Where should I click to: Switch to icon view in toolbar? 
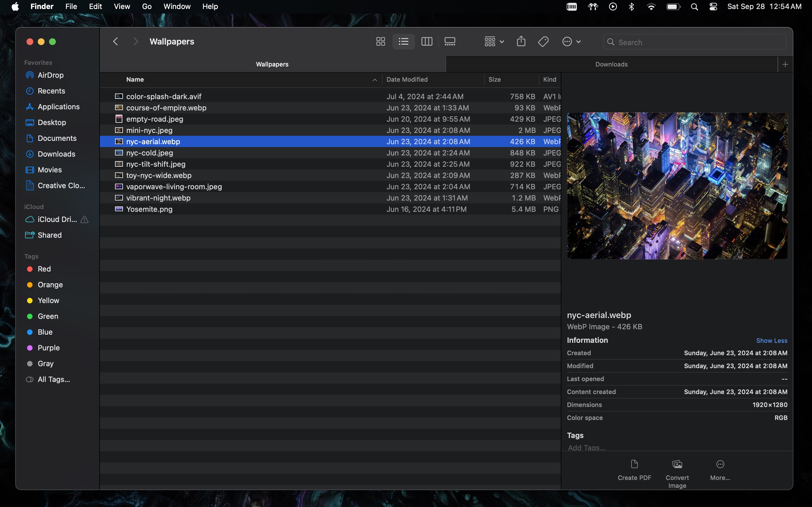(380, 42)
